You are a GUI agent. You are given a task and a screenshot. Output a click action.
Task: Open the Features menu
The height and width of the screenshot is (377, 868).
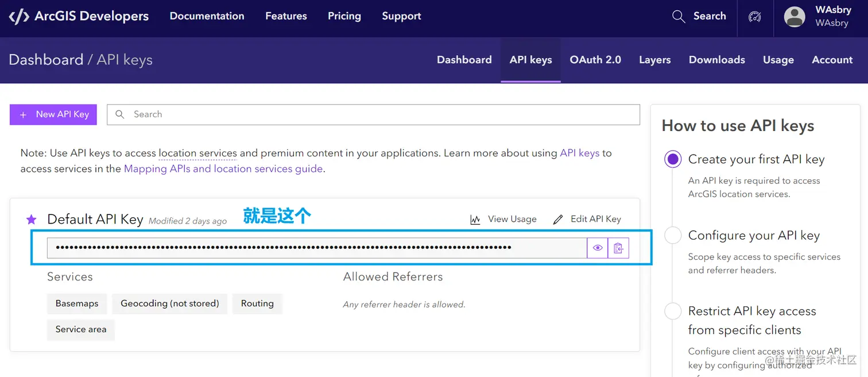[286, 16]
